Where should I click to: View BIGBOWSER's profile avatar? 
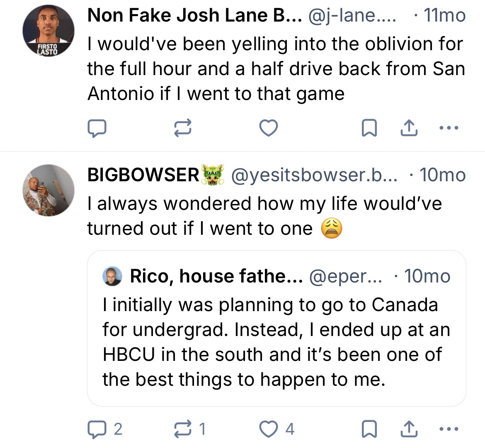48,190
